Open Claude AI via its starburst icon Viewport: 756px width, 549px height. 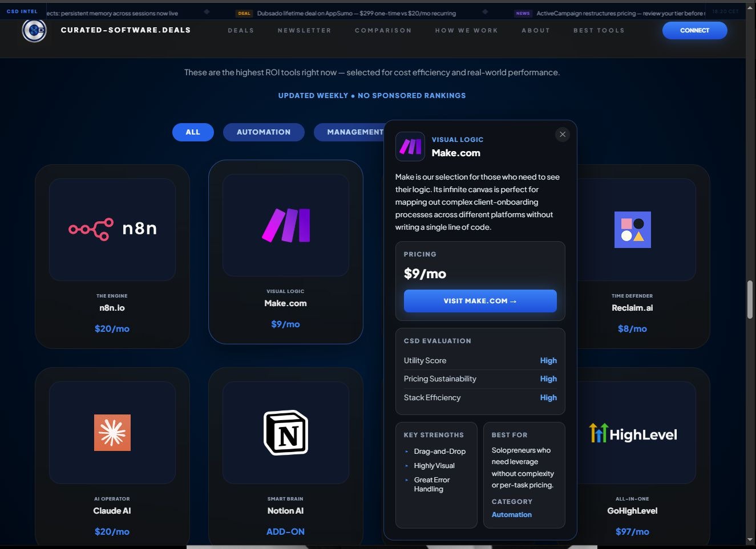click(x=112, y=432)
